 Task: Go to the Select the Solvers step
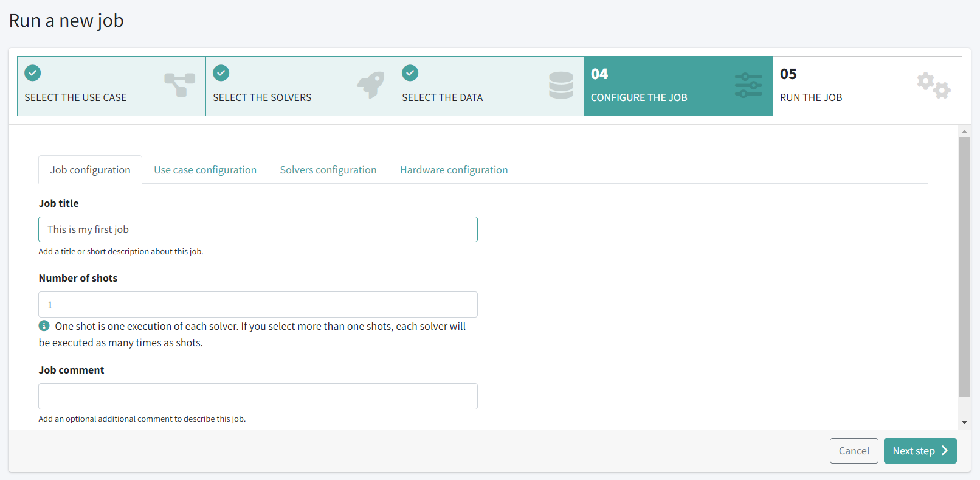pos(300,86)
